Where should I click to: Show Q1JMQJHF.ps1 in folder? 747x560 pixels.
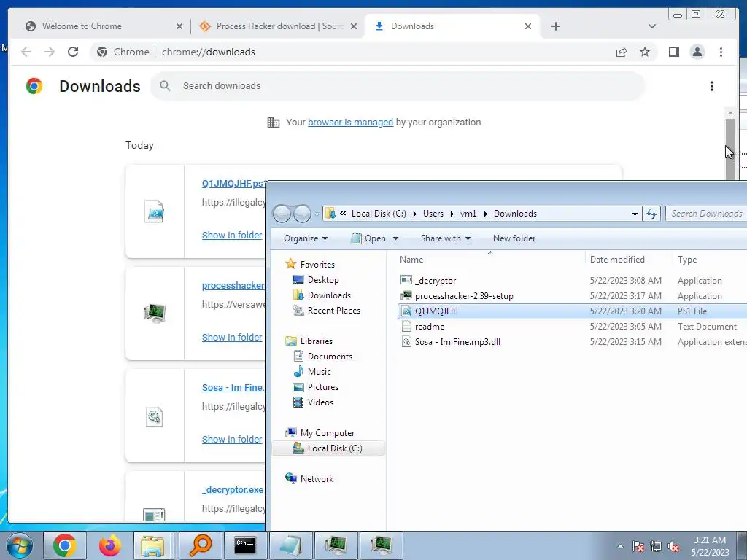pos(232,236)
